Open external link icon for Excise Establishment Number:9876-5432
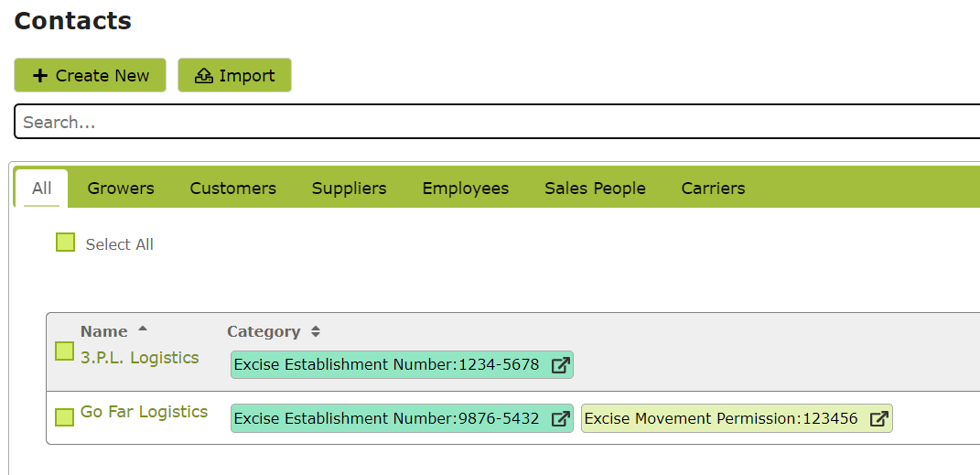This screenshot has width=980, height=475. (x=560, y=418)
